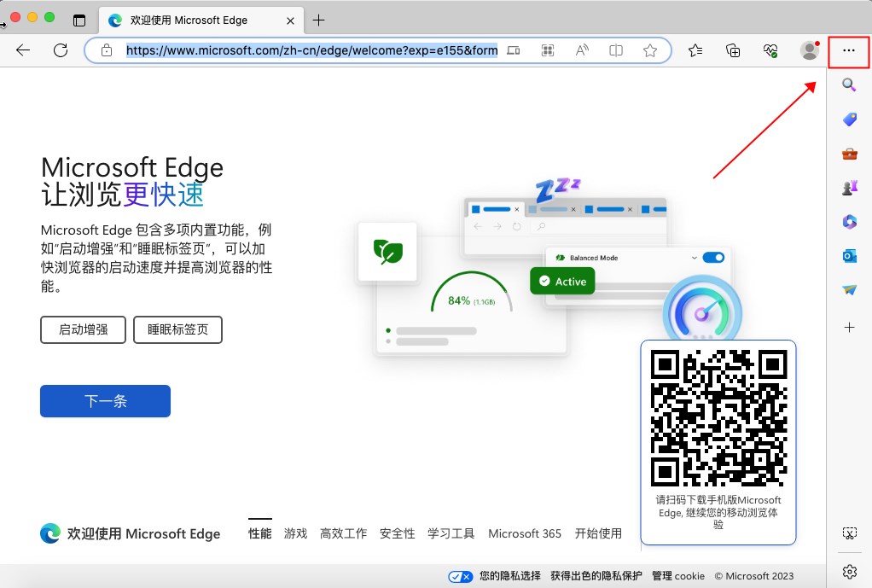Toggle the privacy choices switch in footer
Screen dimensions: 872x588
461,577
